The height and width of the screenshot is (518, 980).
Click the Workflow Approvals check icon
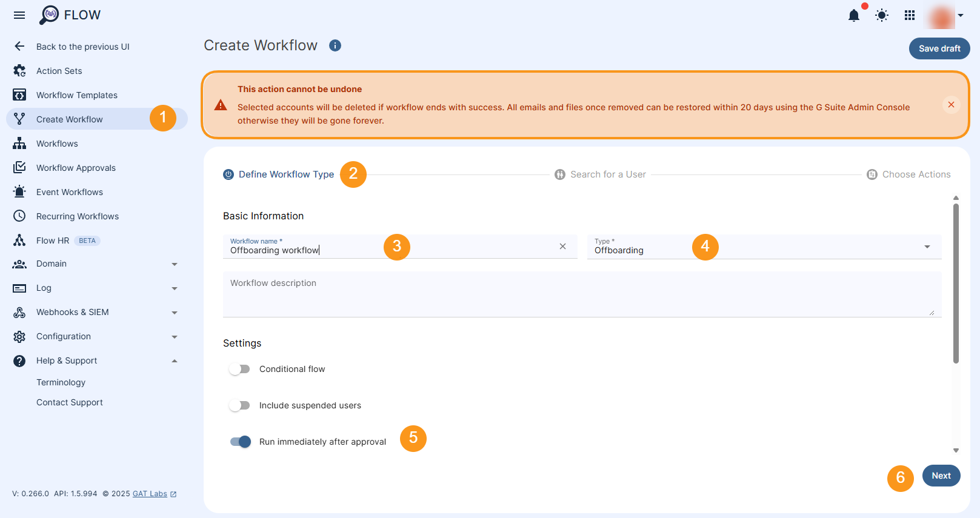(19, 167)
